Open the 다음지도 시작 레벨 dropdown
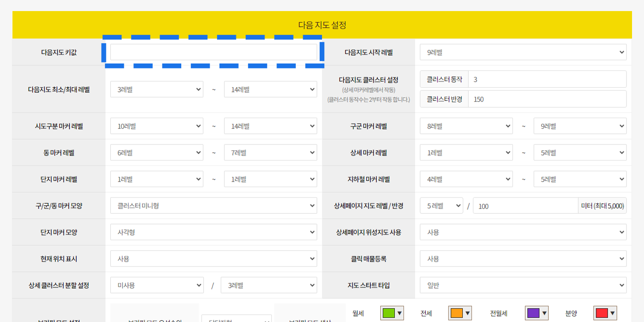The height and width of the screenshot is (322, 644). tap(523, 52)
